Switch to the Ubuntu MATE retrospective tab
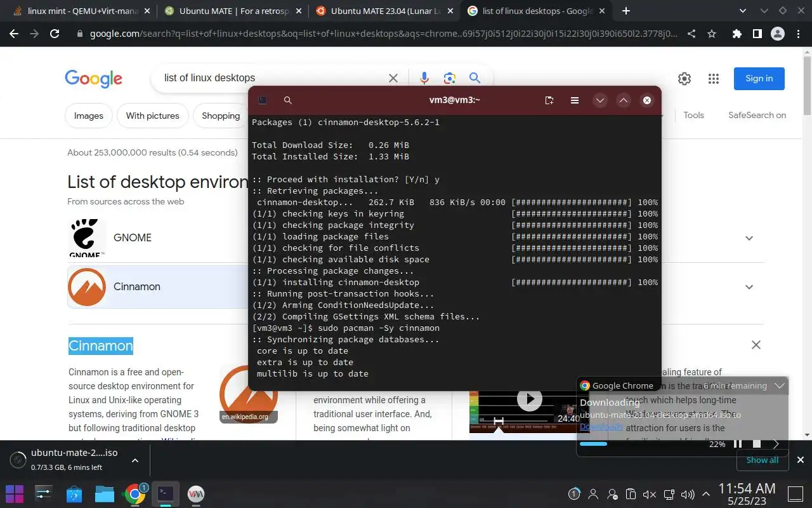The height and width of the screenshot is (508, 812). tap(232, 11)
